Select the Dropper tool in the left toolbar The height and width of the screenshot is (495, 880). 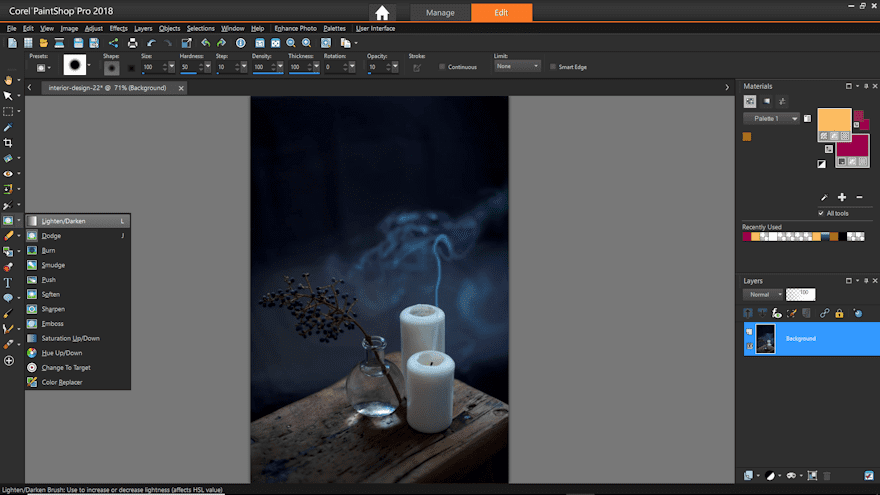click(x=8, y=127)
